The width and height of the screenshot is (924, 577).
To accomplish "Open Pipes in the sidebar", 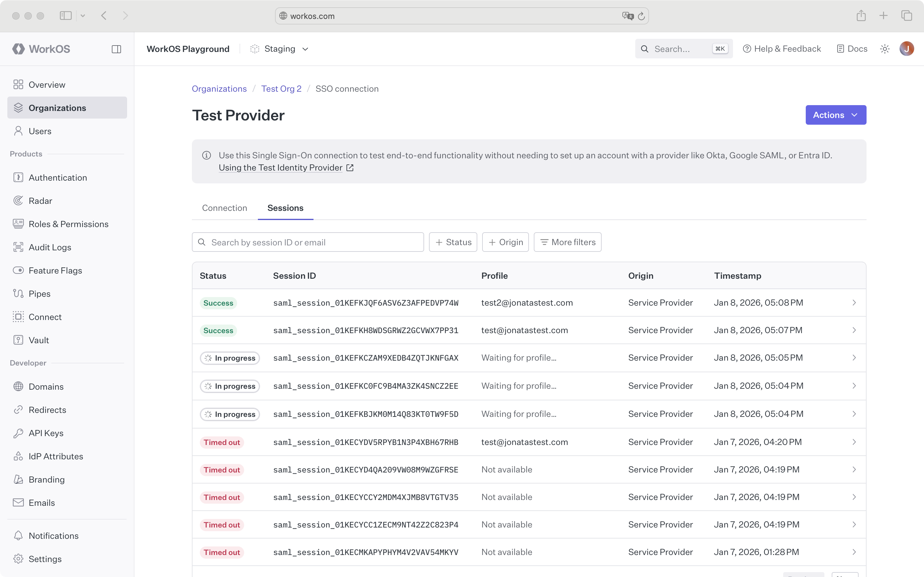I will coord(39,294).
